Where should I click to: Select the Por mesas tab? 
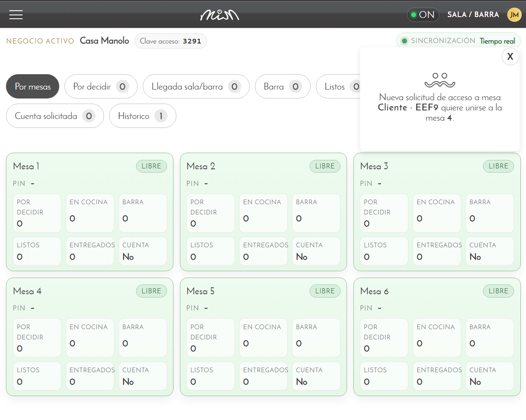tap(33, 87)
